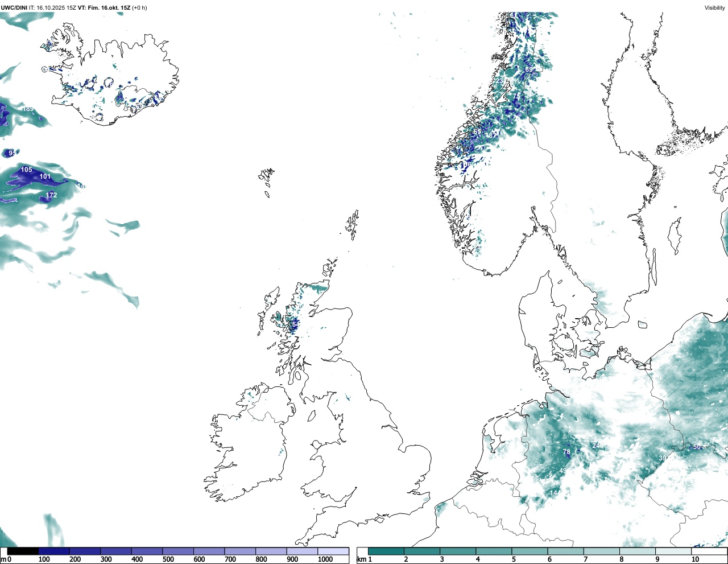Screen dimensions: 728x564
Task: Choose the legend segment between 5 and 6 km
Action: [530, 551]
